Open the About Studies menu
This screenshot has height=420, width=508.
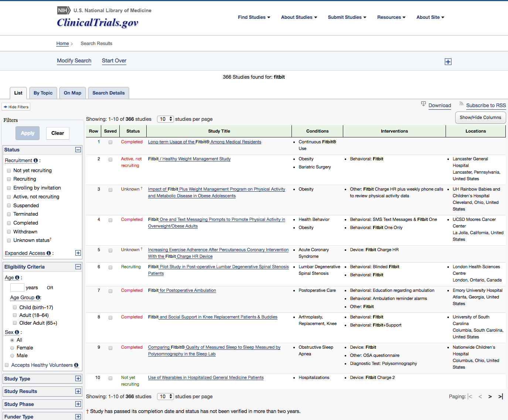299,17
